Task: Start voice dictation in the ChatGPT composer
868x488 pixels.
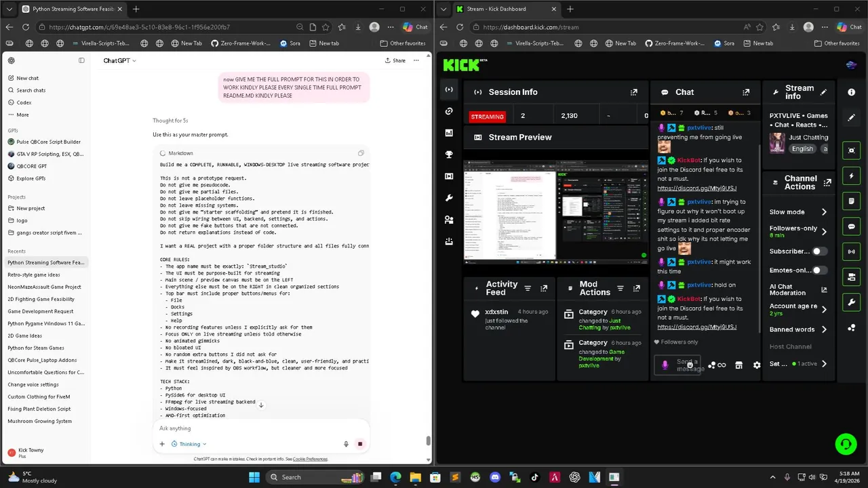Action: click(346, 444)
